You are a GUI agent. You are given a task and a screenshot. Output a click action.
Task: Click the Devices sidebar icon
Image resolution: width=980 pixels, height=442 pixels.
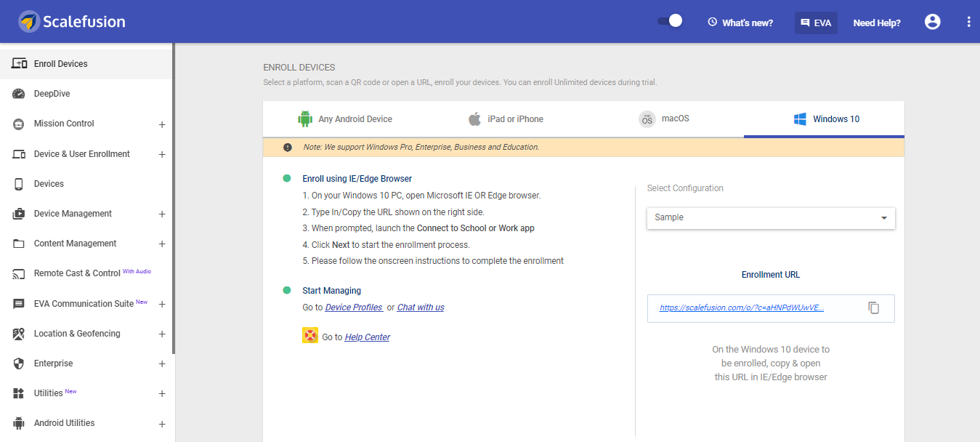tap(17, 183)
